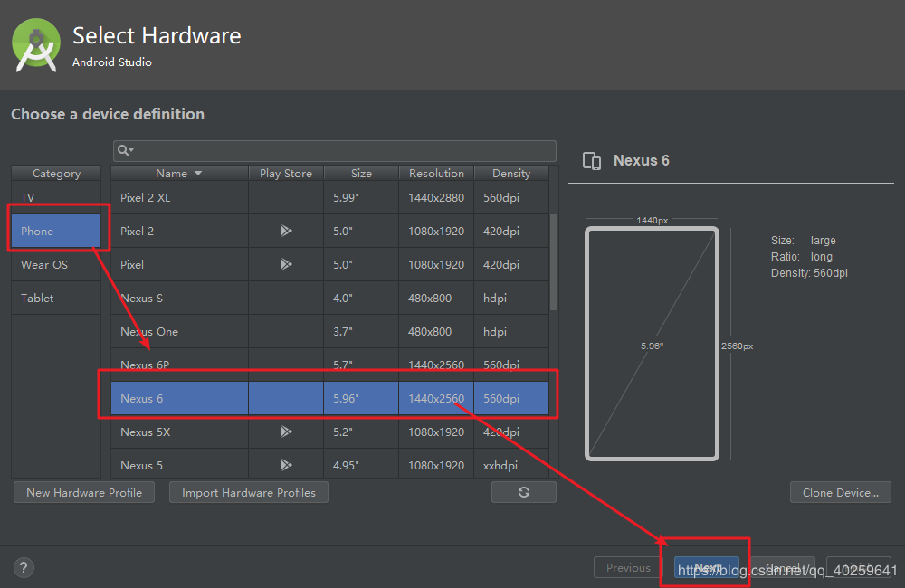Click Play Store icon in Pixel row
This screenshot has width=905, height=588.
pyautogui.click(x=286, y=264)
